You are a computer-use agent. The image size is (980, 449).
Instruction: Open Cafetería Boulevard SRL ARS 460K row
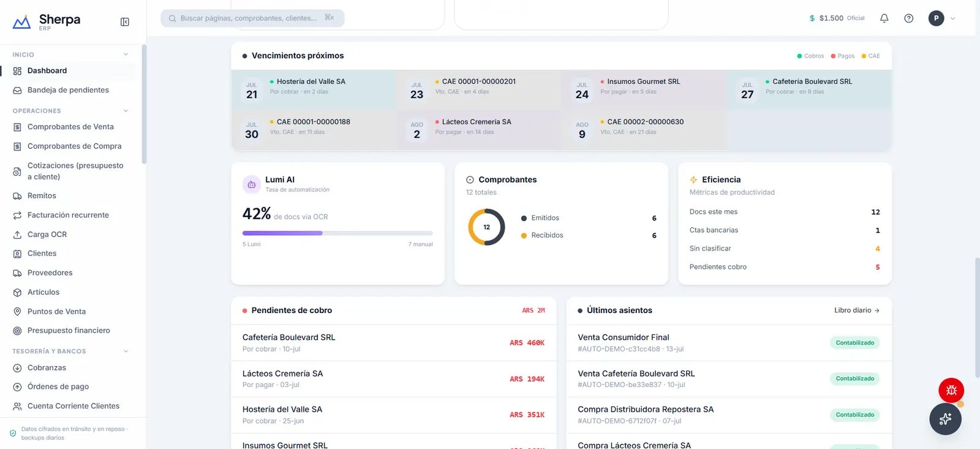(393, 343)
